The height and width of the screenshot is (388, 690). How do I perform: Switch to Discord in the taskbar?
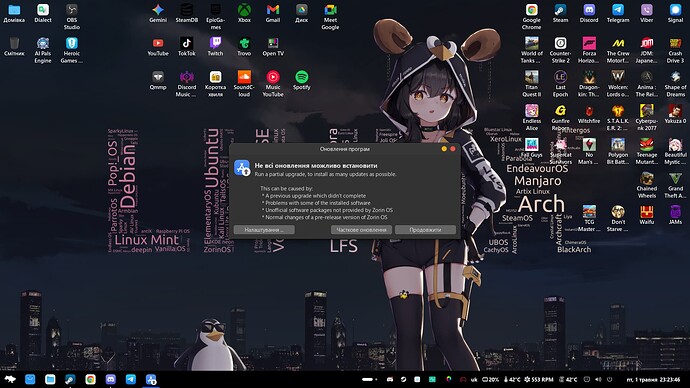pos(110,379)
